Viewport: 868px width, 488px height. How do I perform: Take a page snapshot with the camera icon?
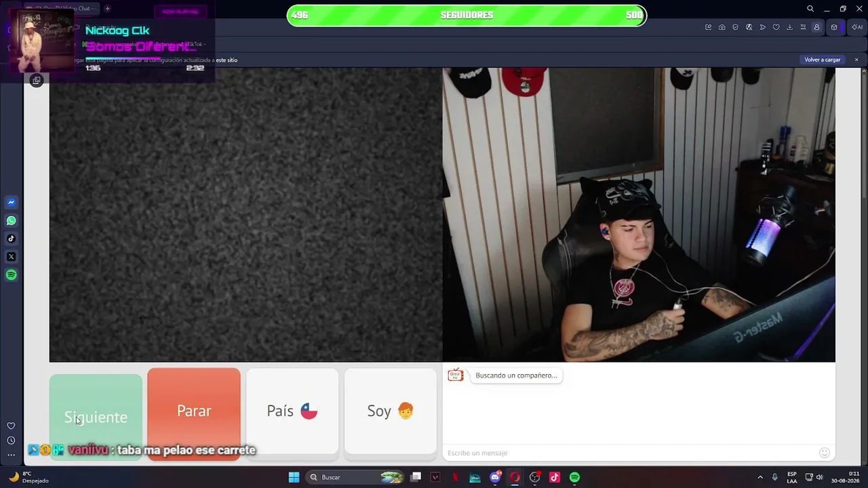pos(722,27)
